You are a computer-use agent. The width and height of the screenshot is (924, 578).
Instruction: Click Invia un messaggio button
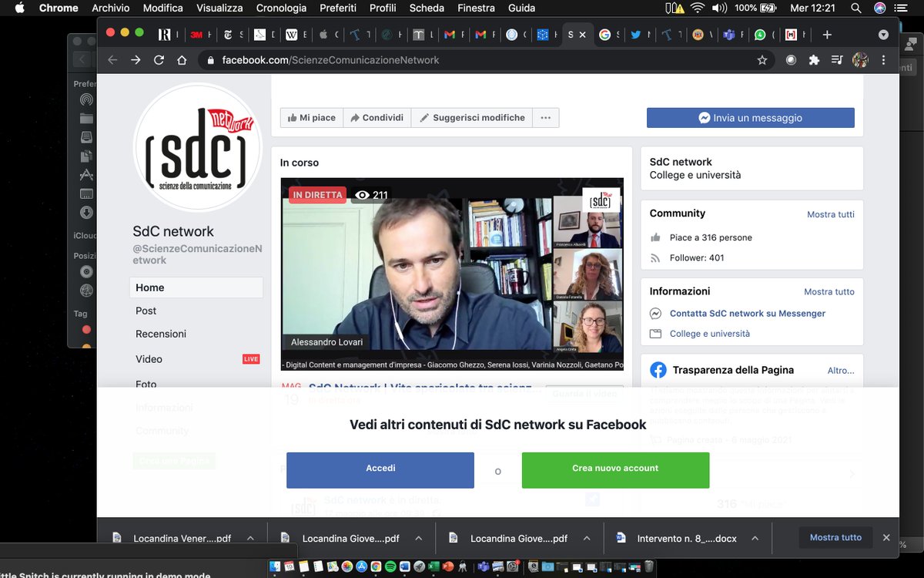point(750,118)
